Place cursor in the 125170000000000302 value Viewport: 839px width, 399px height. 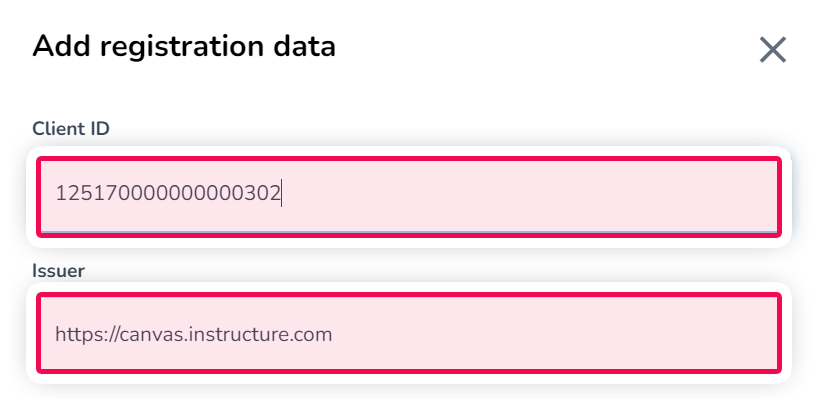[168, 193]
